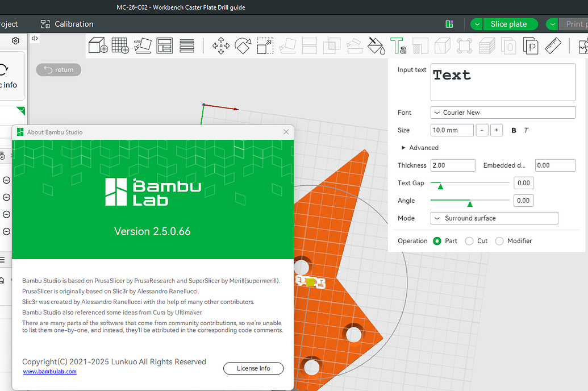Select the Part operation radio button
Image resolution: width=588 pixels, height=391 pixels.
pos(437,241)
